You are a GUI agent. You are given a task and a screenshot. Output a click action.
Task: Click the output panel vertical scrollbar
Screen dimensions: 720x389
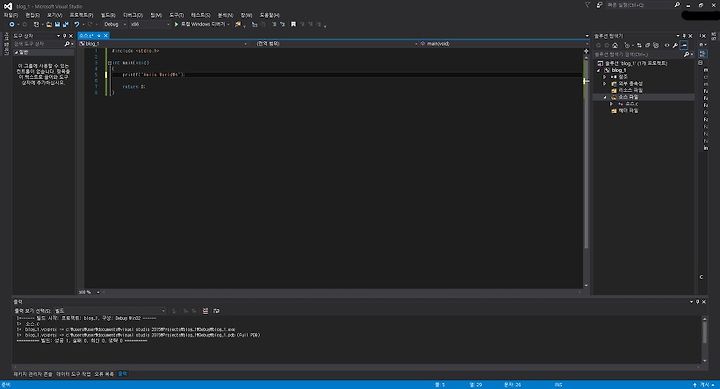[x=704, y=339]
